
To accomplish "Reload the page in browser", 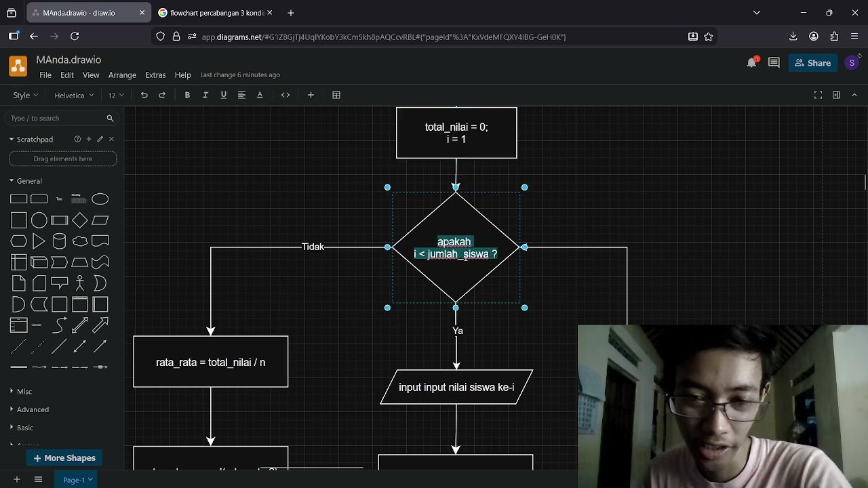I will pyautogui.click(x=75, y=37).
